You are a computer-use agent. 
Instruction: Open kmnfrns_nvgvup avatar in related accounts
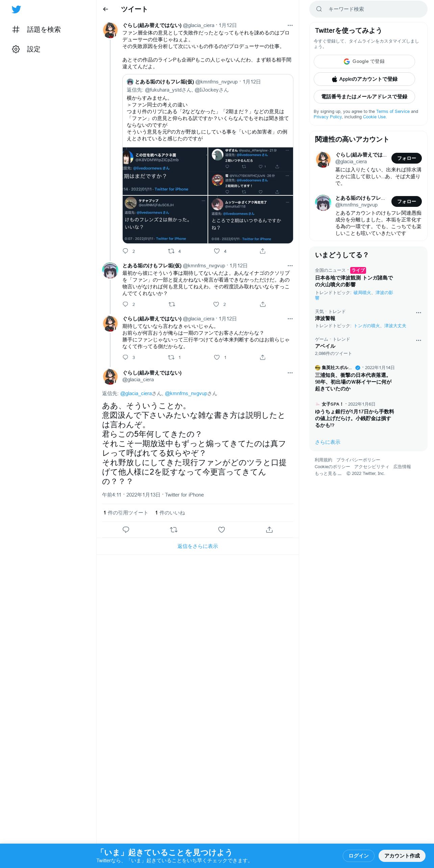pos(323,203)
